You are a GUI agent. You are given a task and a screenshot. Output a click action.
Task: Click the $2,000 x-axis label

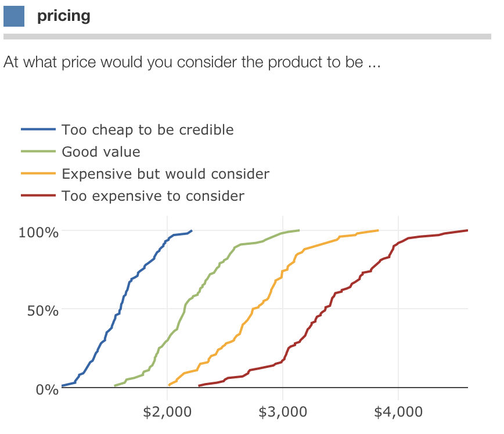[x=167, y=412]
